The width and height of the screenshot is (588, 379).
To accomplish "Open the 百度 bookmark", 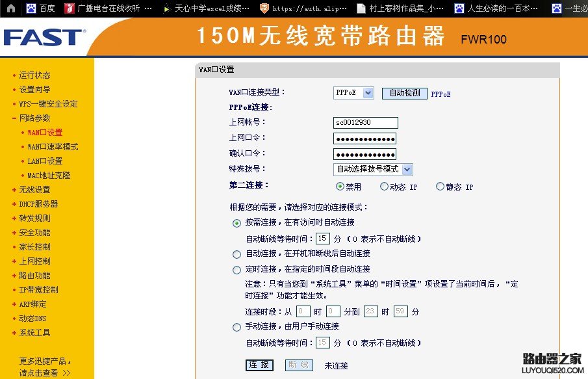I will (41, 8).
